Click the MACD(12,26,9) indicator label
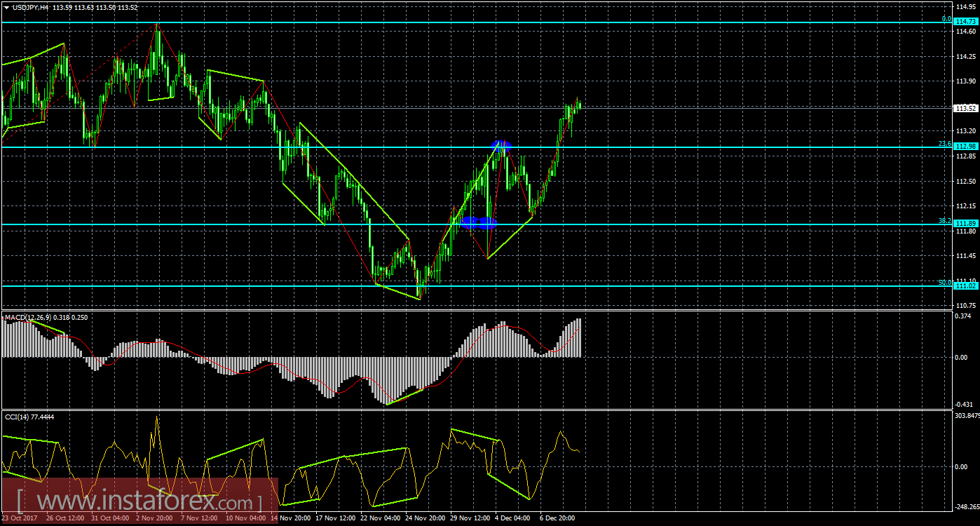 [27, 317]
